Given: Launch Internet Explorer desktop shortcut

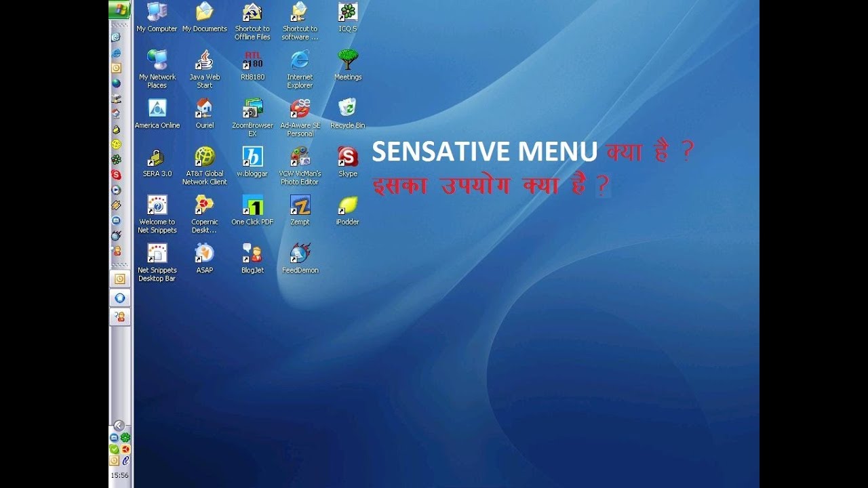Looking at the screenshot, I should 300,69.
